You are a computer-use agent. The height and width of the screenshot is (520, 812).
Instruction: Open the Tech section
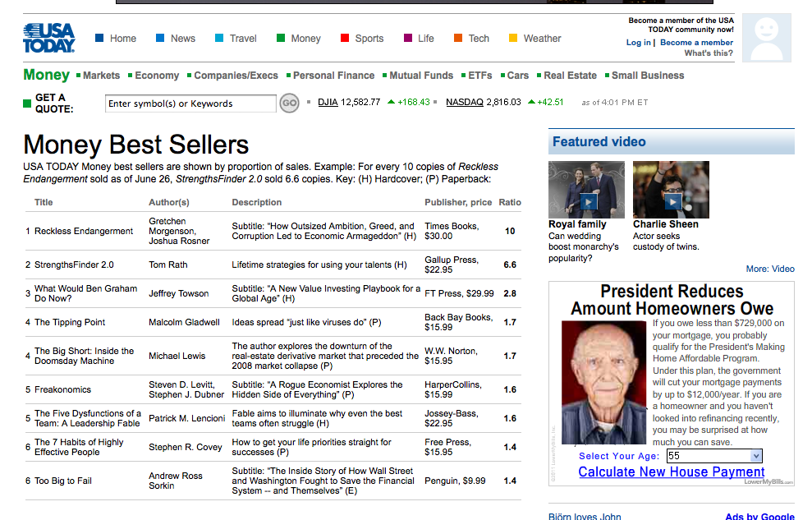479,39
